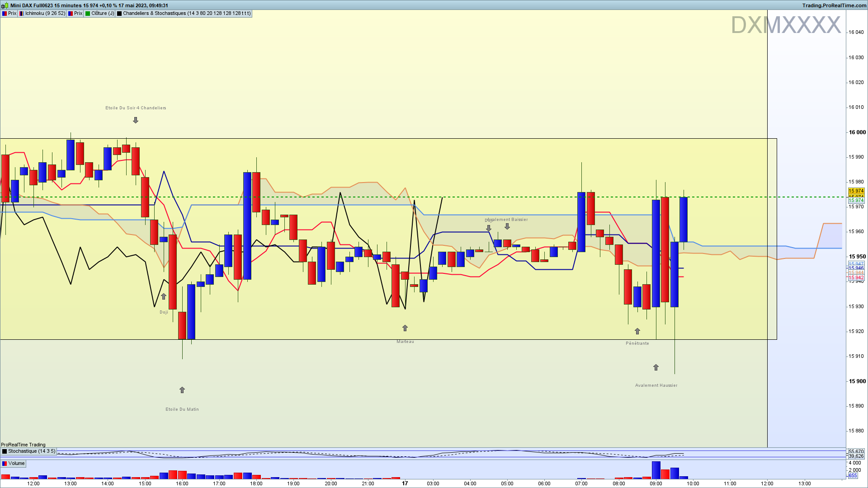Open the Ichimoku (9 26 52) indicator label

(x=45, y=14)
